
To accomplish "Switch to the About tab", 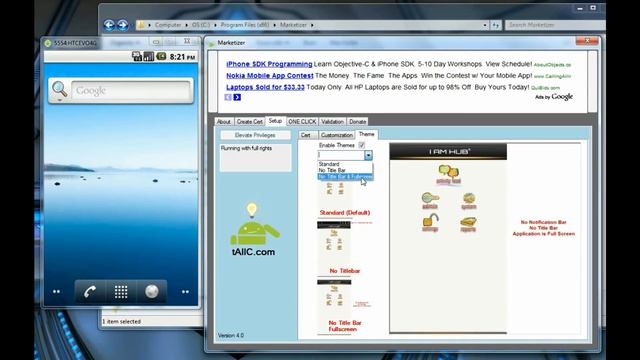I will pyautogui.click(x=224, y=122).
